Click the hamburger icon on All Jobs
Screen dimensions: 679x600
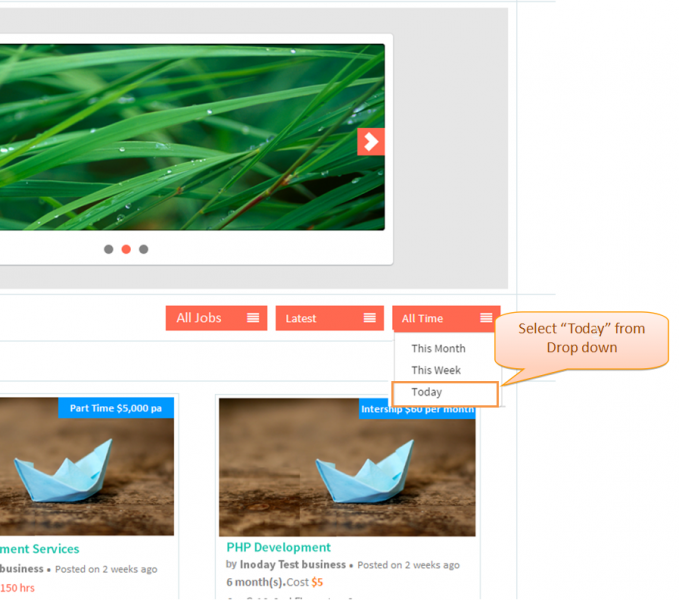(x=253, y=318)
